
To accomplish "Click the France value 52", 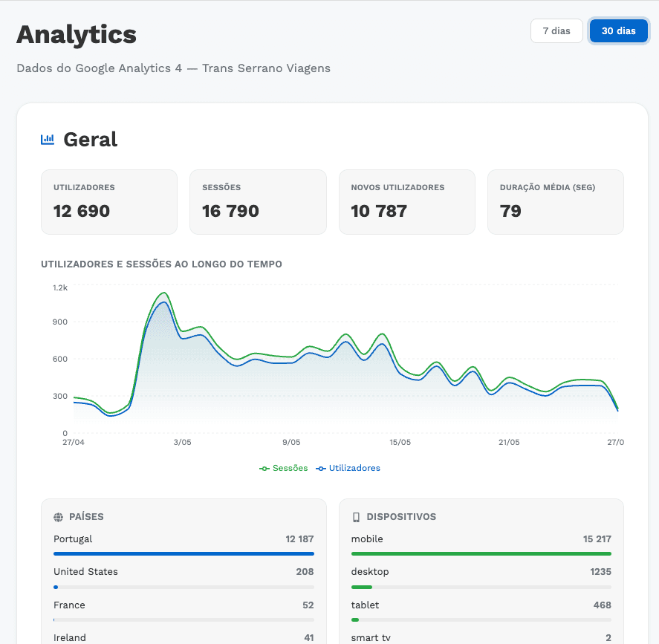I will [x=308, y=605].
